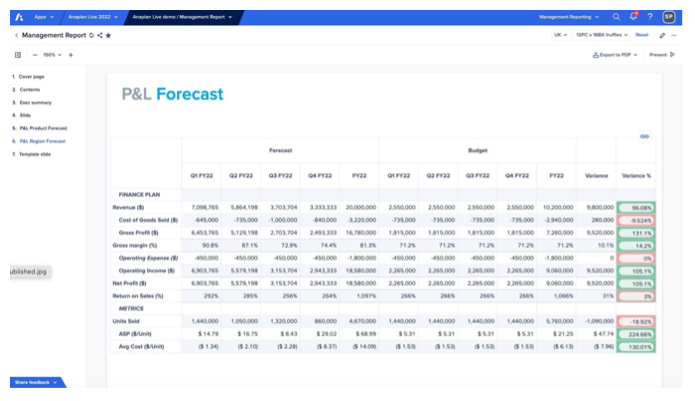695x401 pixels.
Task: Open the Exec summary slide
Action: (34, 102)
